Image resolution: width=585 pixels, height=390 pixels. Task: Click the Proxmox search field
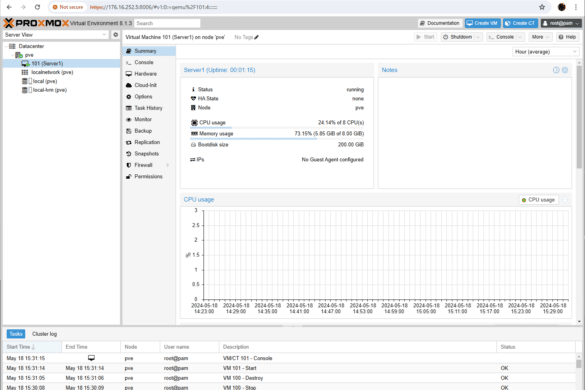(167, 23)
